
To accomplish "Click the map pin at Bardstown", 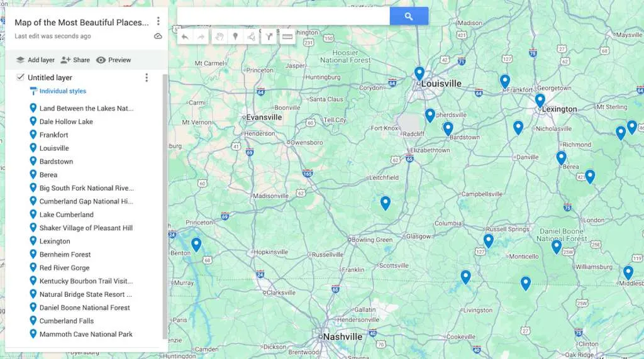I will [x=448, y=128].
